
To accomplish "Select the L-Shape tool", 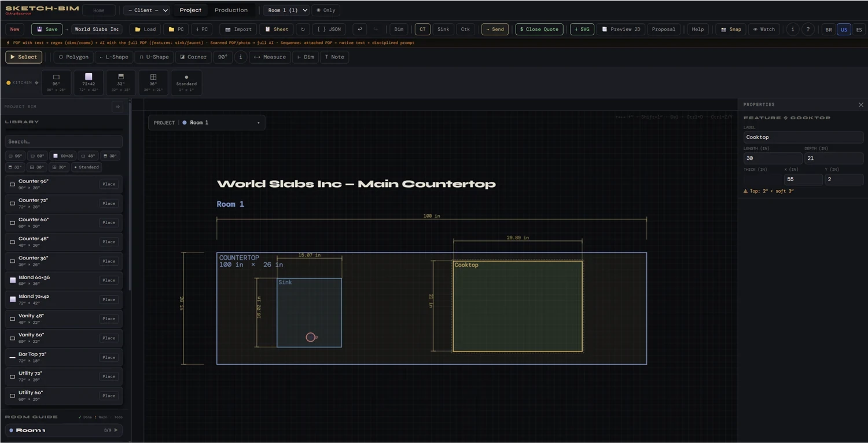I will (x=113, y=57).
